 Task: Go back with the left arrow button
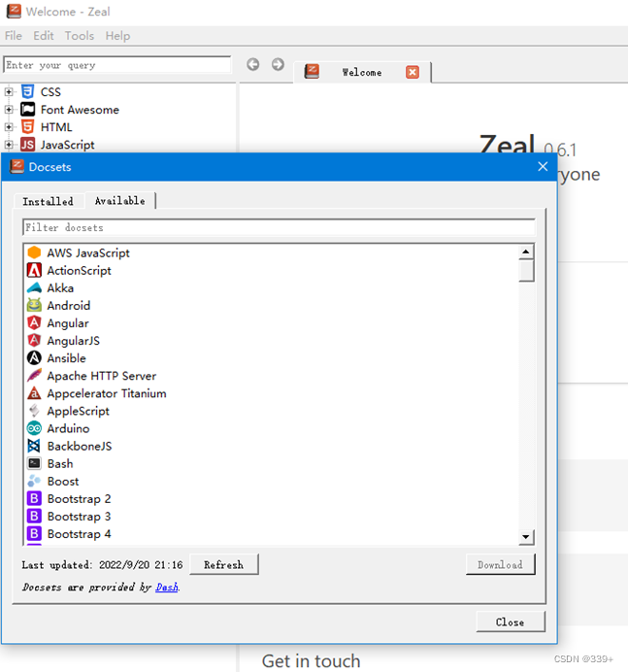click(253, 64)
